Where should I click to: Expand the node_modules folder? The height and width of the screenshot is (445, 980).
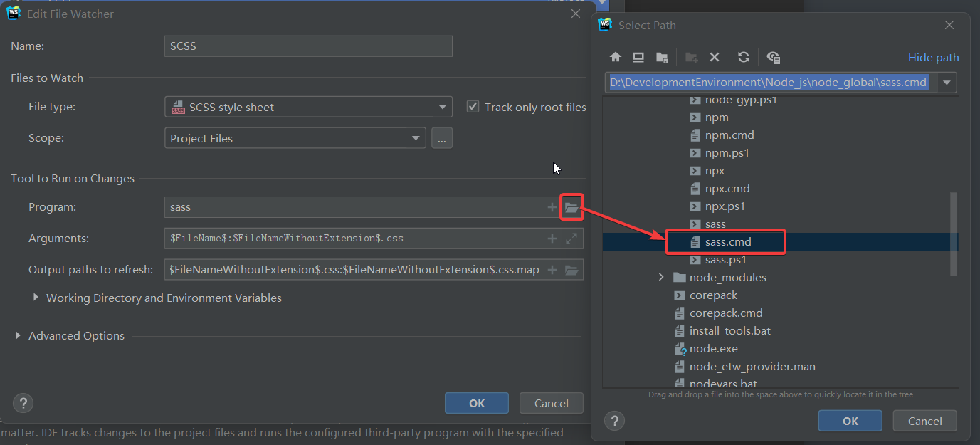coord(661,277)
